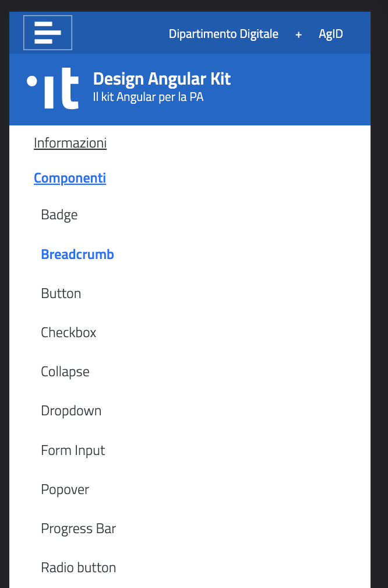Click the plus symbol in the header

298,34
